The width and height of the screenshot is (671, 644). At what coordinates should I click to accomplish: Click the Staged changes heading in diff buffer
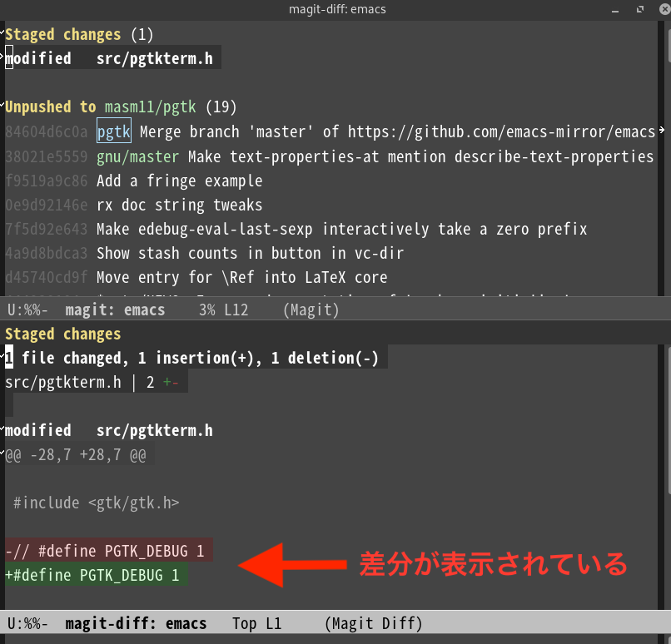[63, 334]
